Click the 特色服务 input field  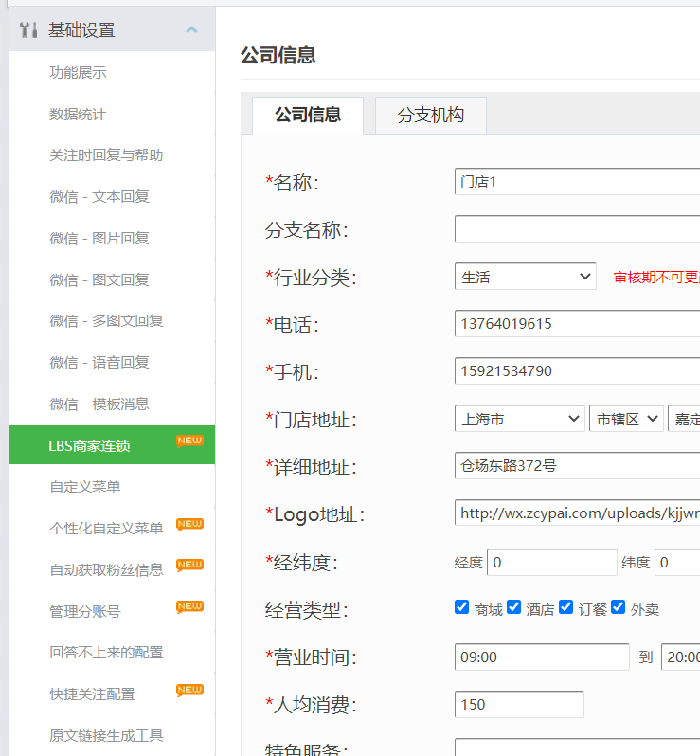(x=577, y=747)
